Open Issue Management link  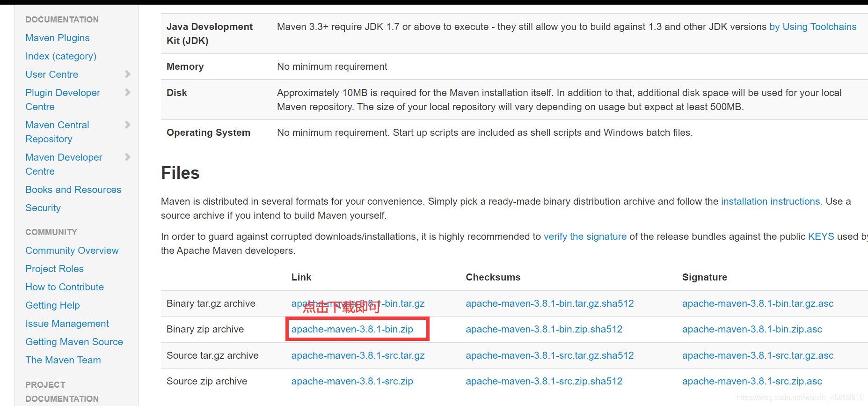(67, 324)
